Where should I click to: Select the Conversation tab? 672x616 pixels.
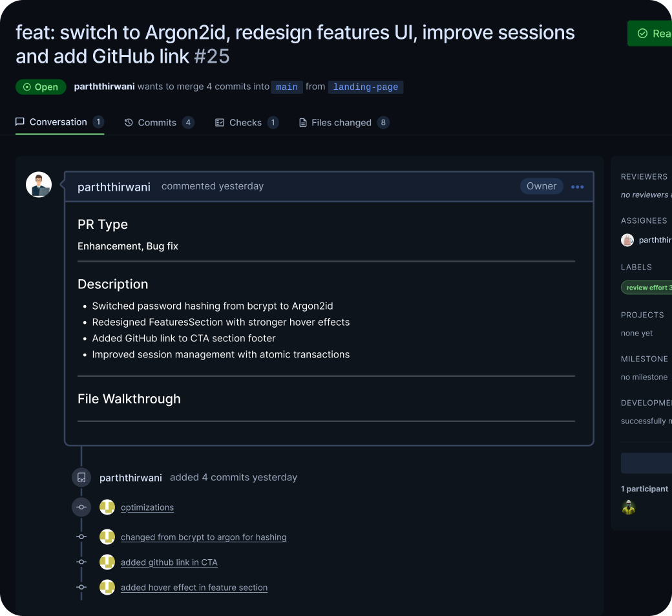[59, 122]
